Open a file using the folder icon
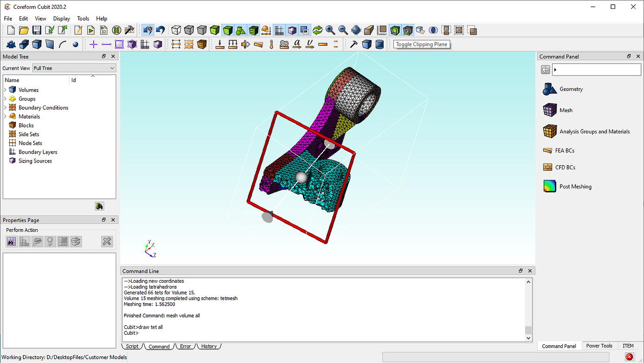Viewport: 644px width, 363px height. click(x=24, y=30)
